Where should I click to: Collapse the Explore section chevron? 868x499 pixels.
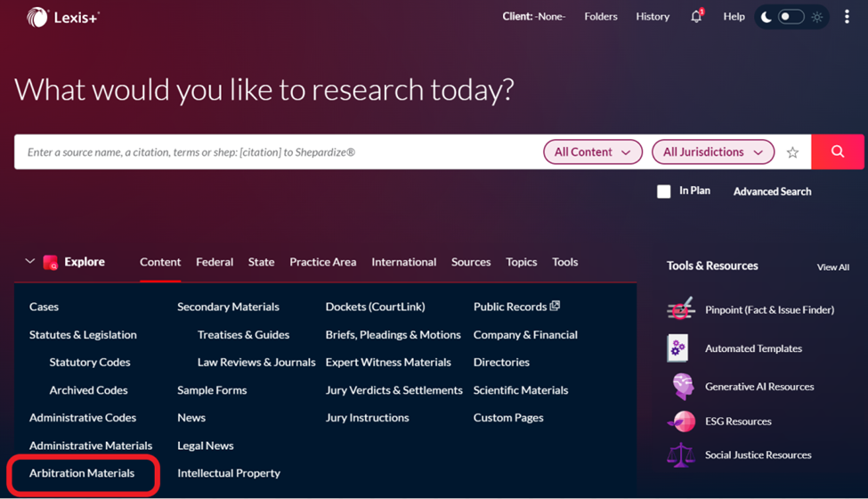(x=30, y=261)
